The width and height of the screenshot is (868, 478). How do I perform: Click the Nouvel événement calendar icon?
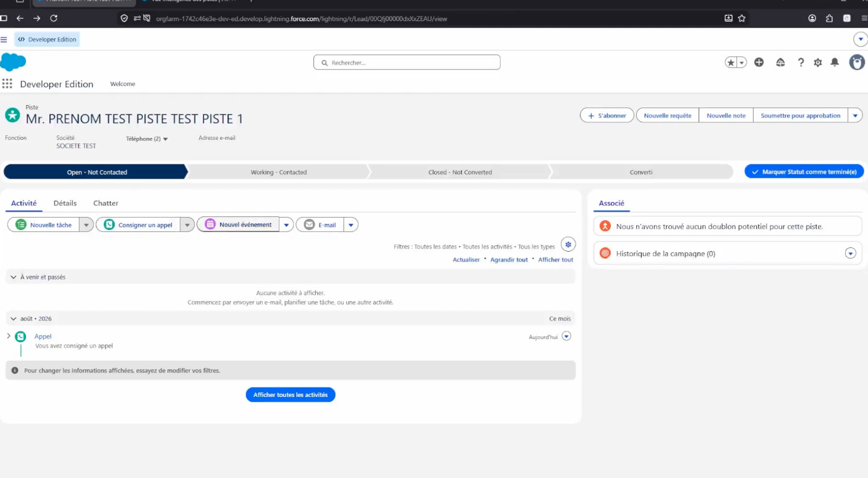[210, 224]
